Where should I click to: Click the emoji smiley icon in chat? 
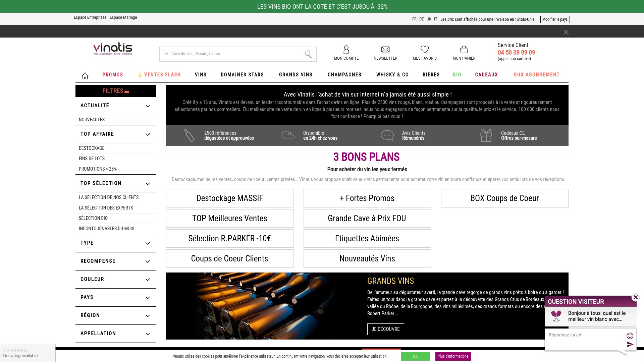click(630, 336)
